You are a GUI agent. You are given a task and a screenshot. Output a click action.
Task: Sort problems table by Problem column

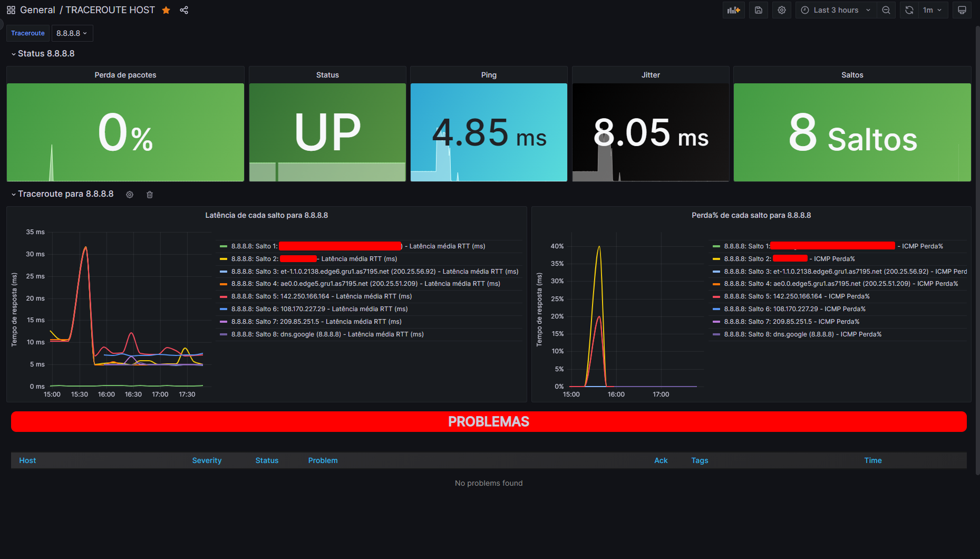pyautogui.click(x=323, y=460)
